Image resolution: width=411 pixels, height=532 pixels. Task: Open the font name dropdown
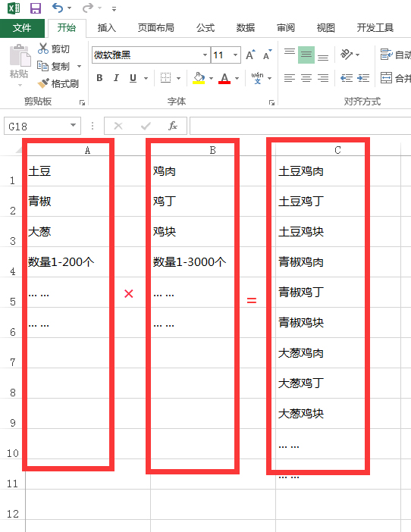(205, 55)
